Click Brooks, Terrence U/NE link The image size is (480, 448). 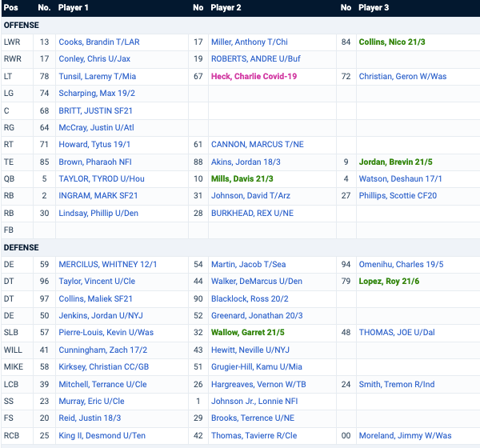(x=253, y=418)
